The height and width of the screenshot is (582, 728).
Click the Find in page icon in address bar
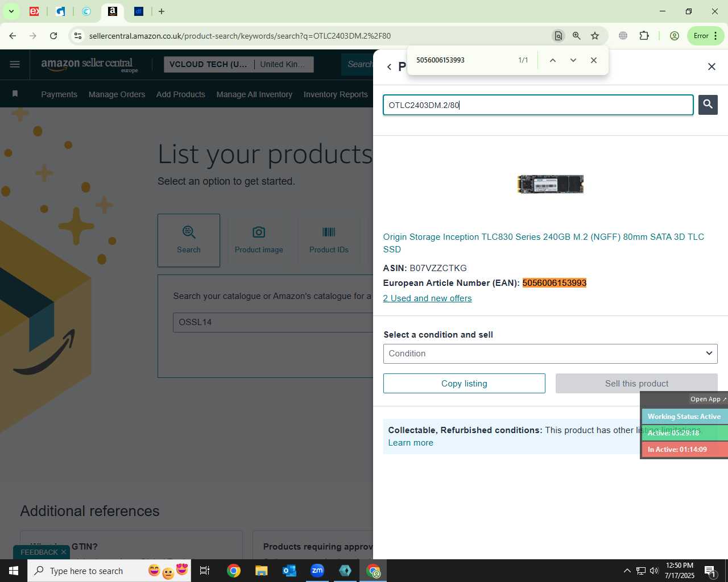558,36
